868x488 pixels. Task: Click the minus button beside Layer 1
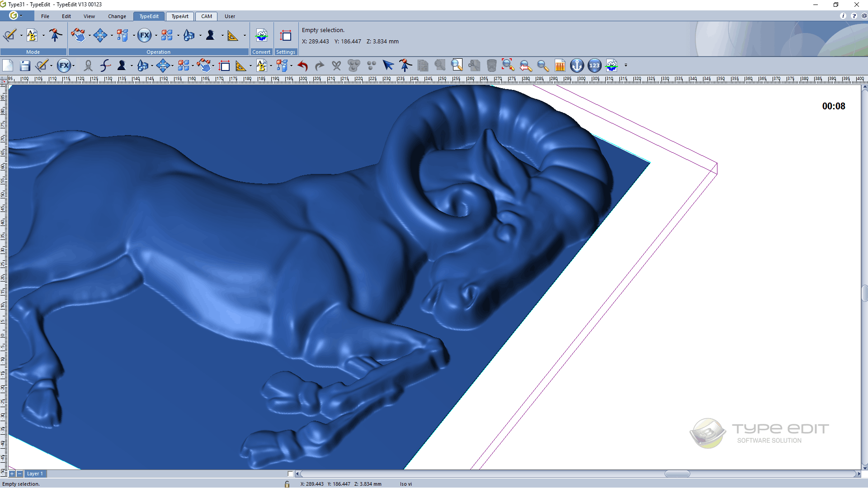click(19, 474)
